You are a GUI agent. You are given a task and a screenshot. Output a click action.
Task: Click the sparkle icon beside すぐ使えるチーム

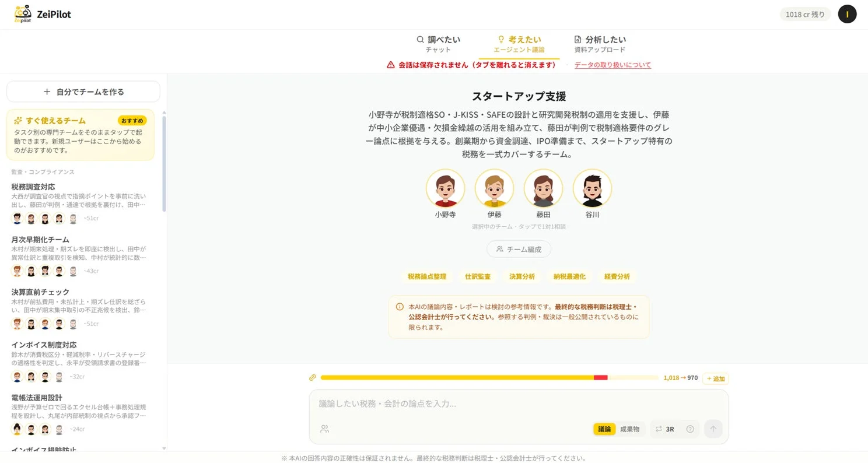coord(18,121)
